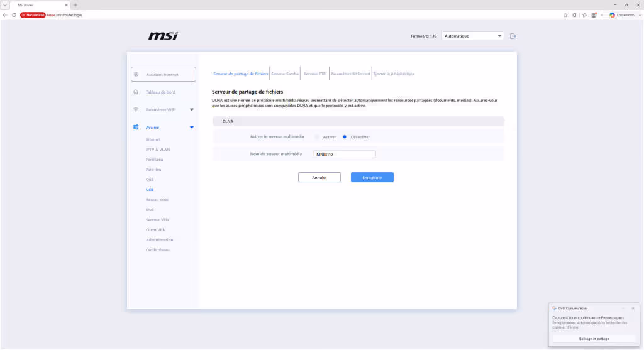Select the Activer radio button

pos(317,137)
